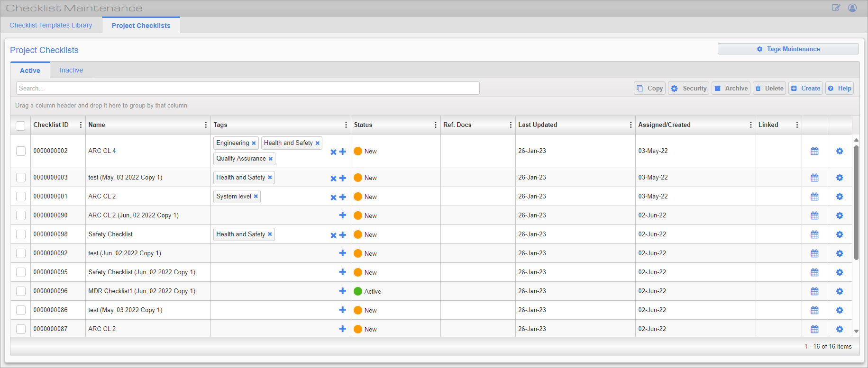
Task: Add tag to checklist 0000000090
Action: tap(343, 215)
